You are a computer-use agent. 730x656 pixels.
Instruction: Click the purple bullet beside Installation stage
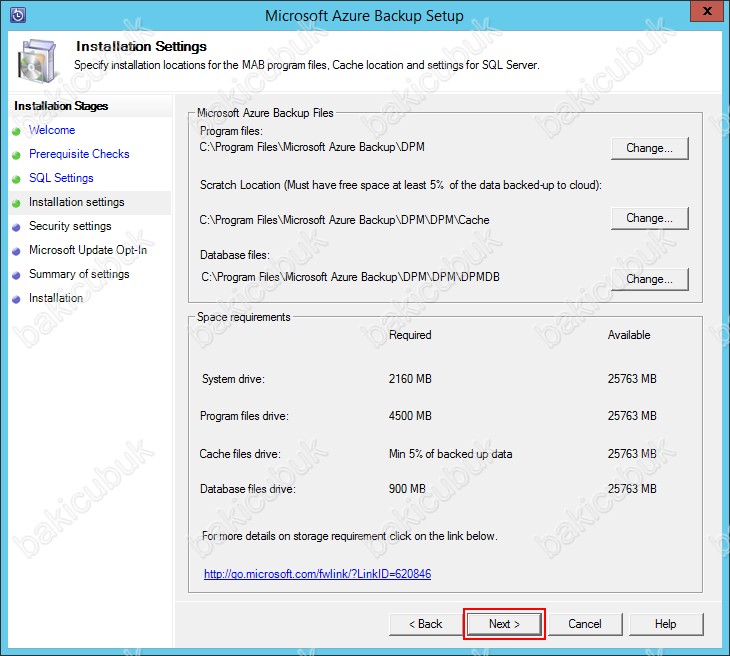[16, 299]
